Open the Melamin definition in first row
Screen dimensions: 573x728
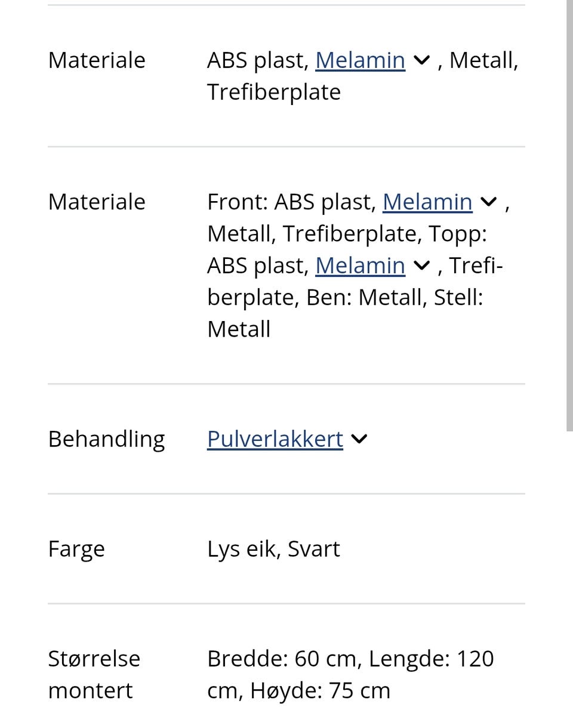(359, 60)
